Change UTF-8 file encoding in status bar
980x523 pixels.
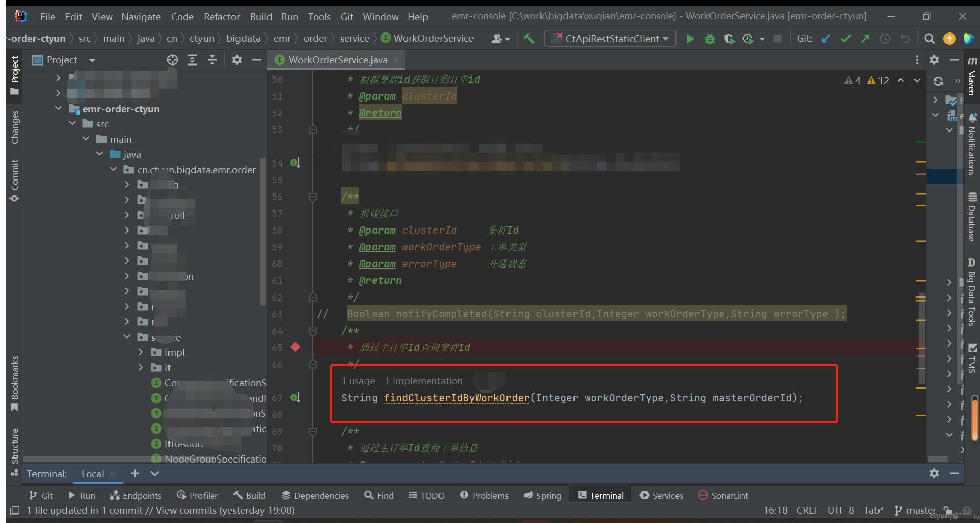(840, 510)
